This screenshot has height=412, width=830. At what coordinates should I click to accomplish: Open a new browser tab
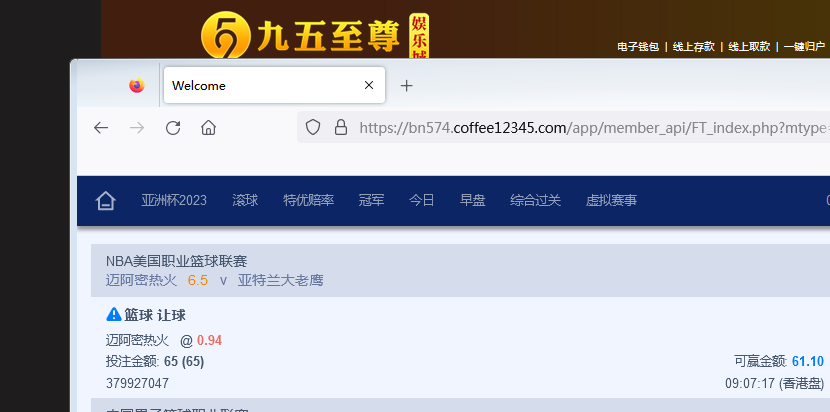[x=406, y=86]
